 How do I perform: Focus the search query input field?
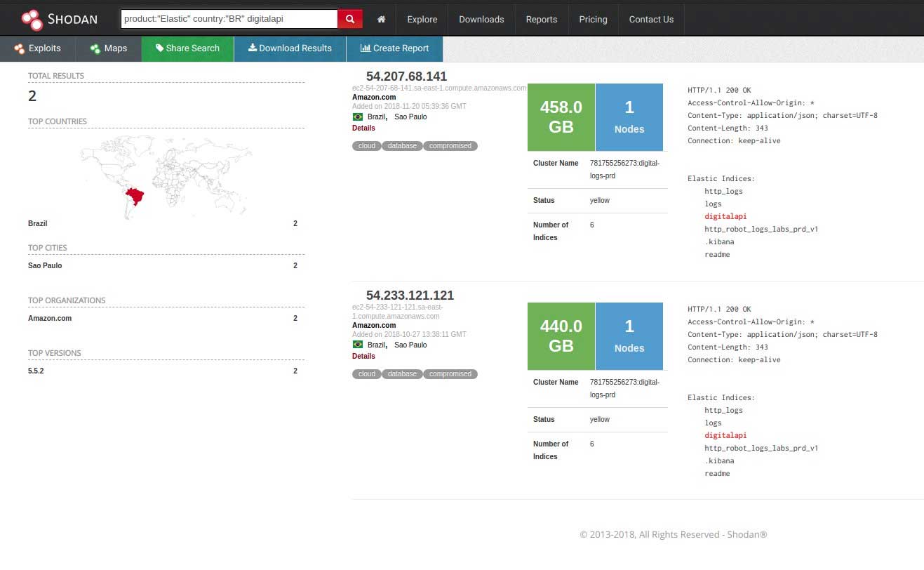click(x=229, y=19)
